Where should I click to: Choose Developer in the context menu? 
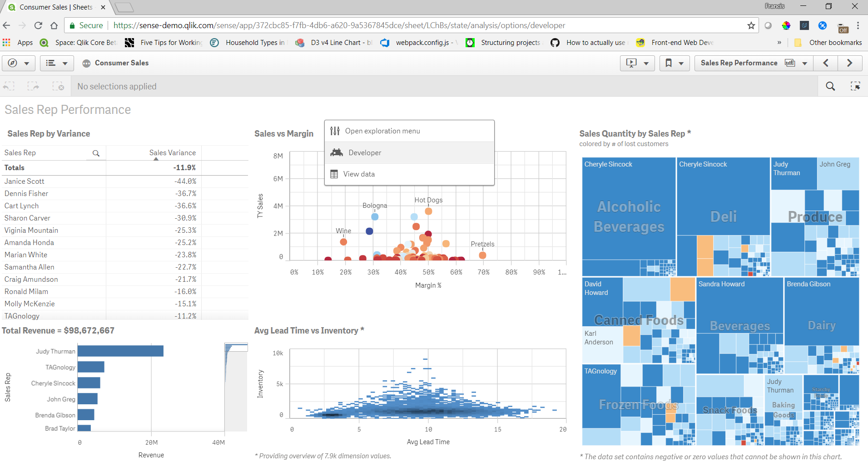pyautogui.click(x=409, y=152)
